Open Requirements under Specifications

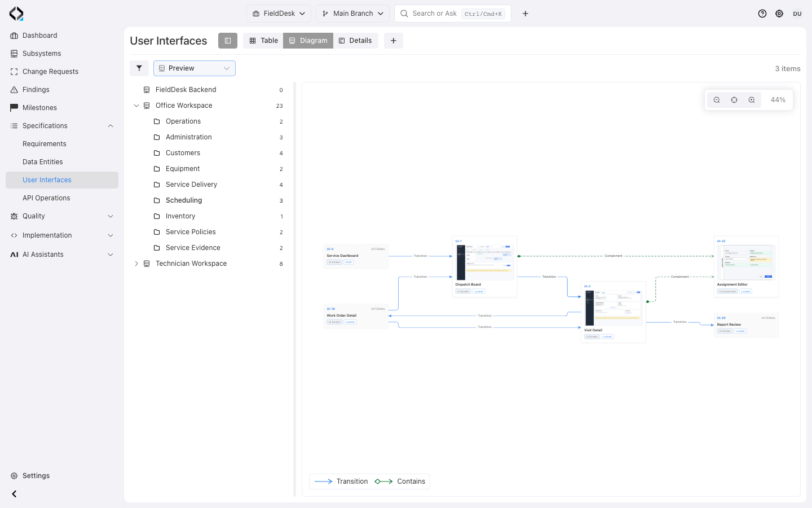point(62,144)
